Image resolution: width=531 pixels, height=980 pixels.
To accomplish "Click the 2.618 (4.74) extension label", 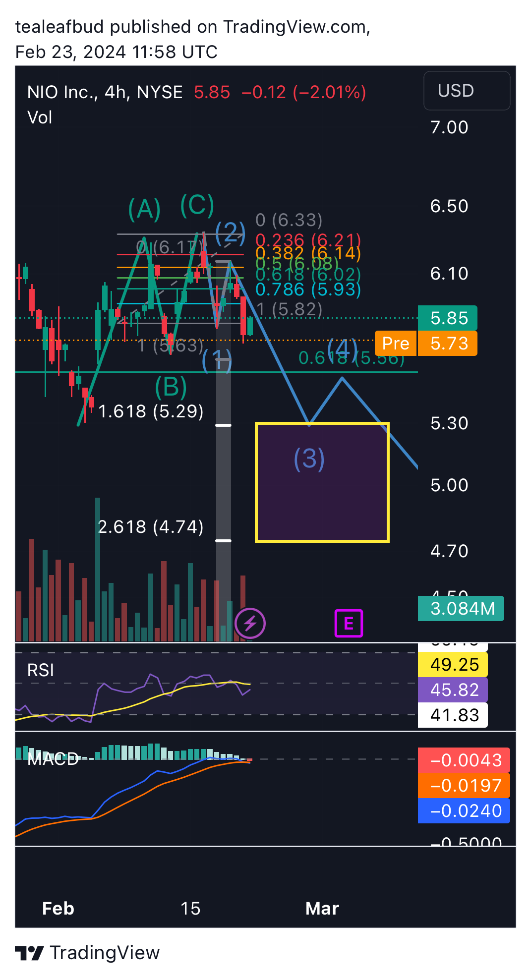I will pos(151,526).
